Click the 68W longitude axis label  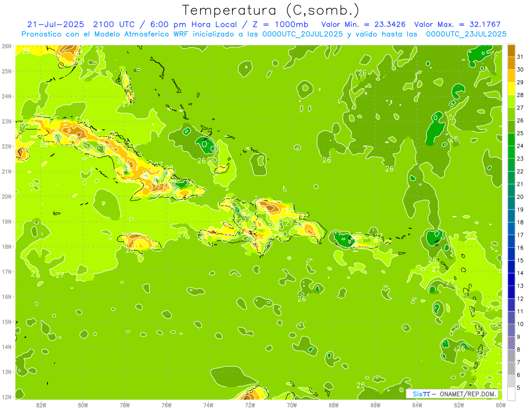pyautogui.click(x=334, y=404)
